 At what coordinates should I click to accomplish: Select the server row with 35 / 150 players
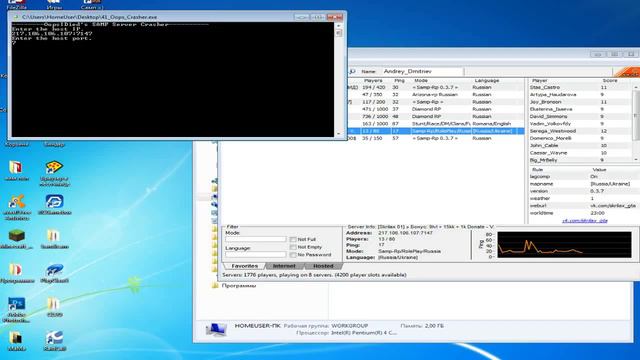(436, 138)
